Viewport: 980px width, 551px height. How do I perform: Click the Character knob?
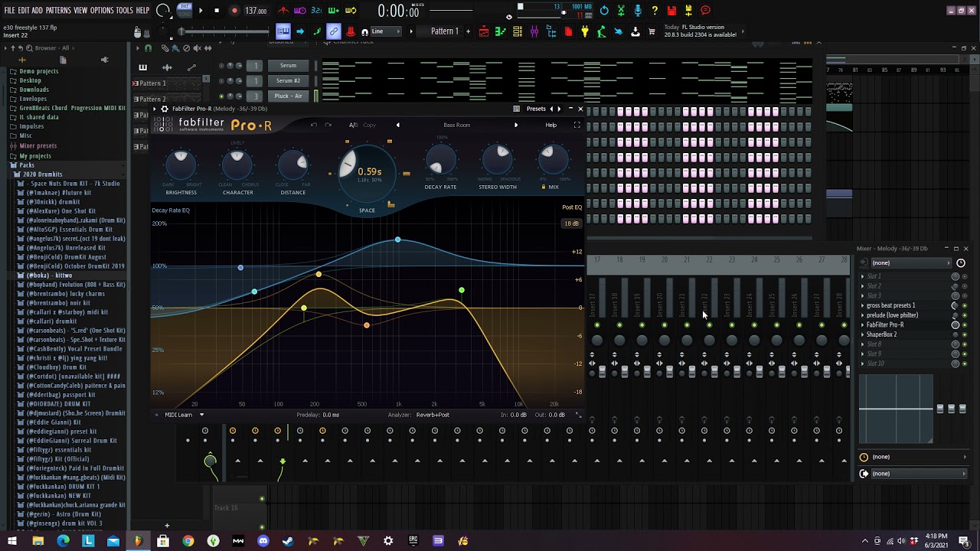point(237,164)
